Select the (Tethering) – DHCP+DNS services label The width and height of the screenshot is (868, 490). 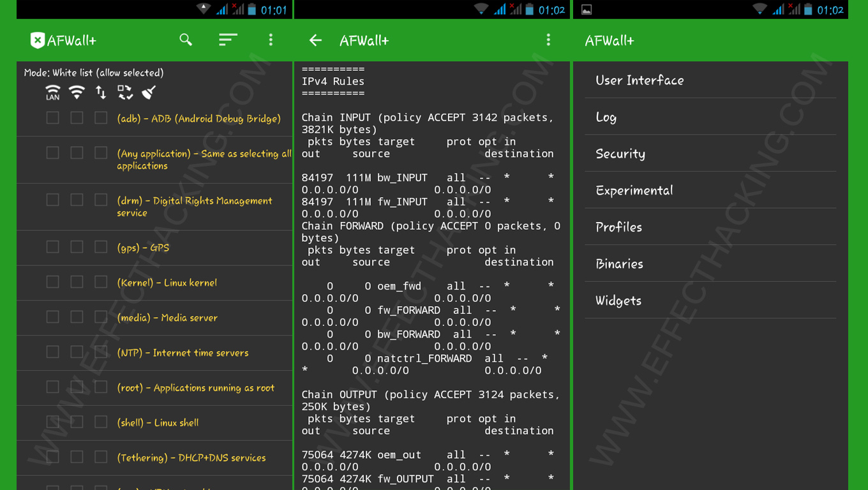[191, 458]
